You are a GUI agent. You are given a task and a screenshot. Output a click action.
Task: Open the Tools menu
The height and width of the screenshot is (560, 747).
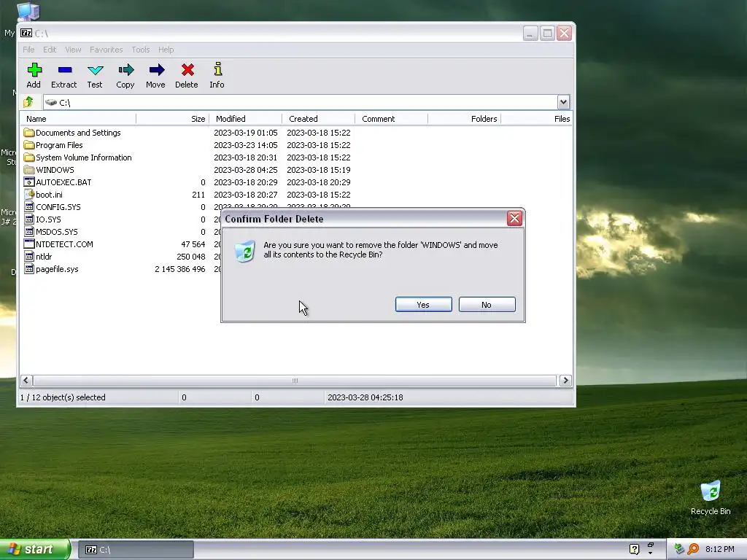coord(141,50)
